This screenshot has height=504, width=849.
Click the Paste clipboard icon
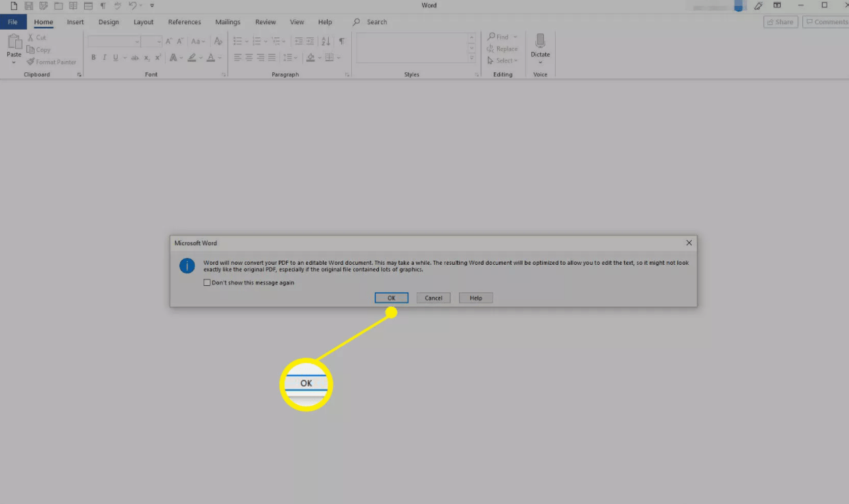pos(14,42)
